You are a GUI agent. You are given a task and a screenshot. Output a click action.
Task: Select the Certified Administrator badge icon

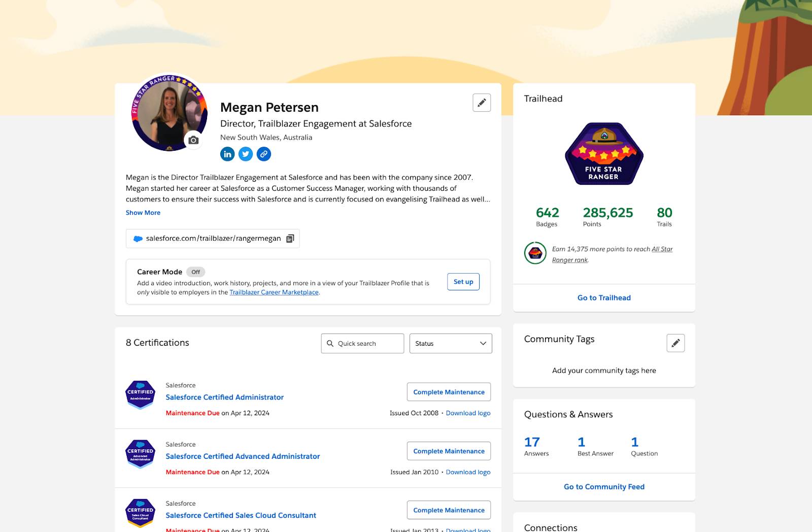140,394
